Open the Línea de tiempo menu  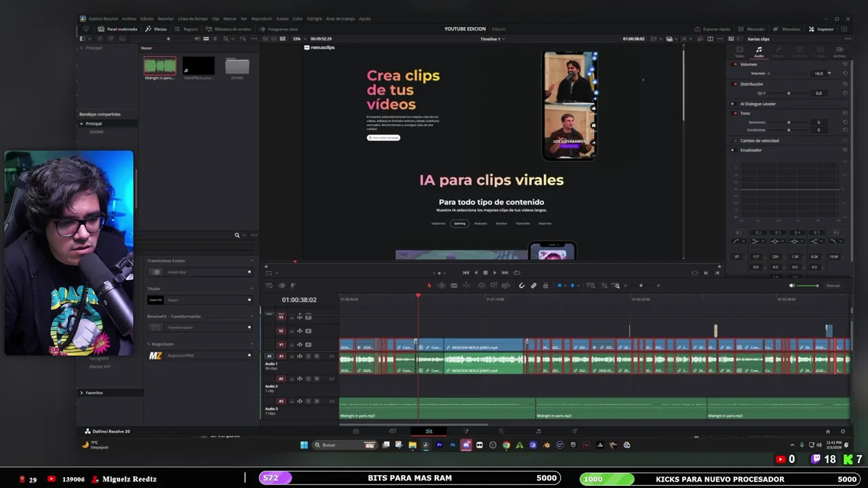[x=193, y=19]
